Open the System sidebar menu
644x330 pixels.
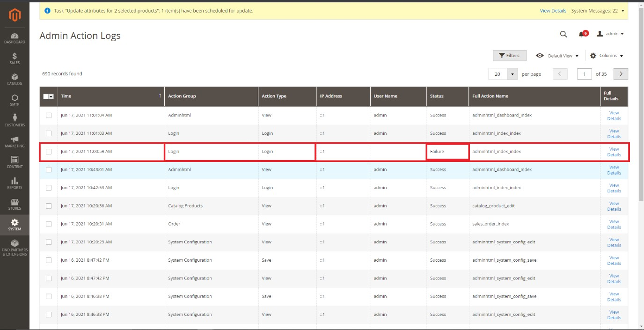click(15, 225)
